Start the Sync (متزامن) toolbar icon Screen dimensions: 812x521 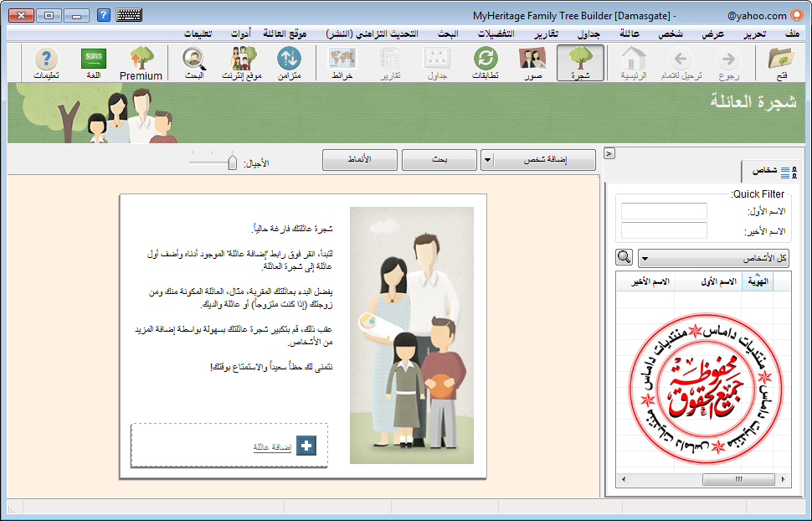coord(289,63)
